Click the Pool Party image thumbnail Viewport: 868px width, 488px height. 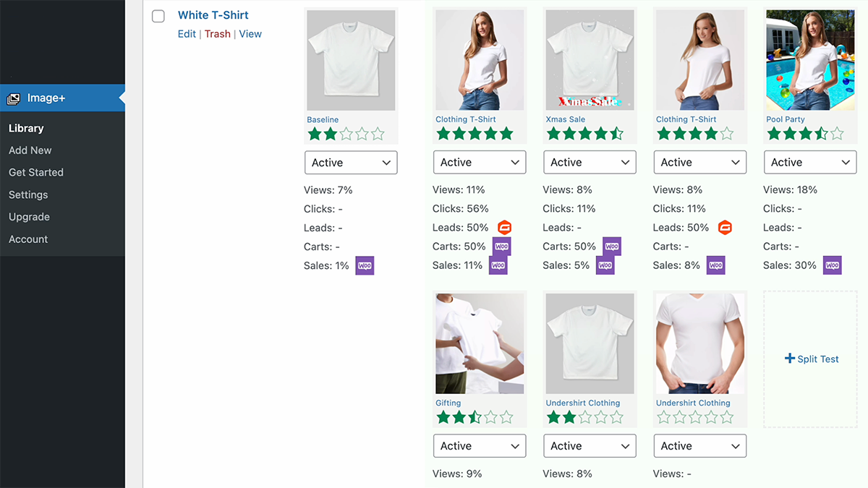[810, 60]
